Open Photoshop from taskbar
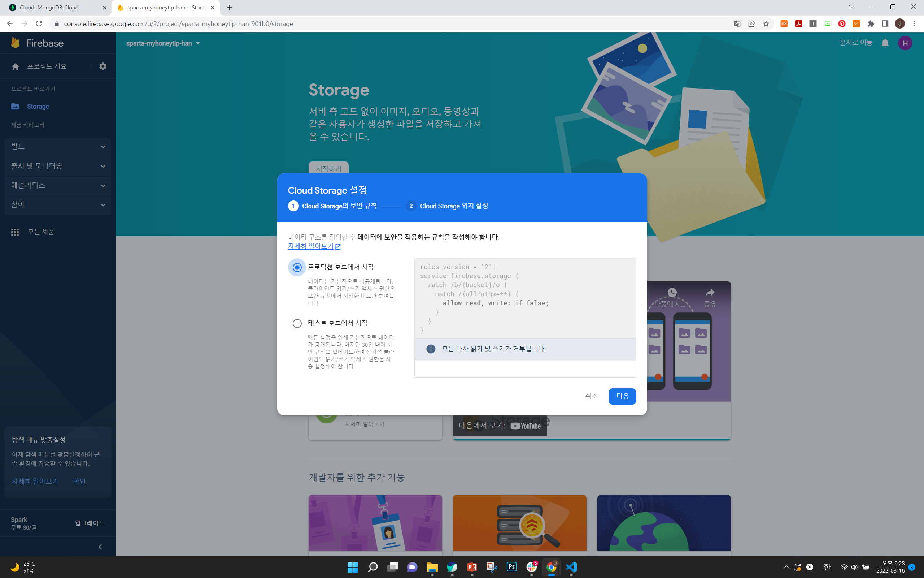This screenshot has width=924, height=578. (x=512, y=567)
